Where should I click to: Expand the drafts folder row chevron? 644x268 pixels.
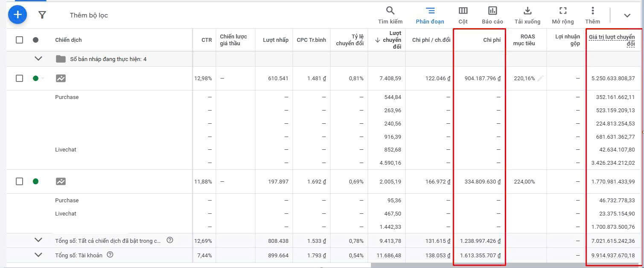[x=38, y=59]
